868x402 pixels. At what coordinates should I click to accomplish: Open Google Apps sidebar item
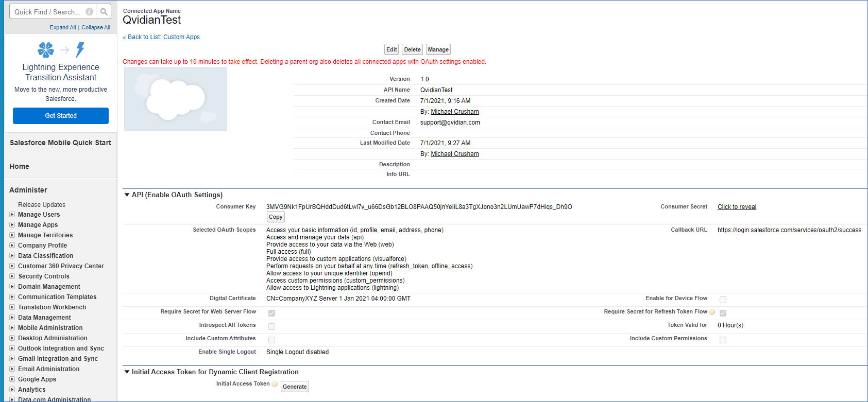(x=37, y=379)
